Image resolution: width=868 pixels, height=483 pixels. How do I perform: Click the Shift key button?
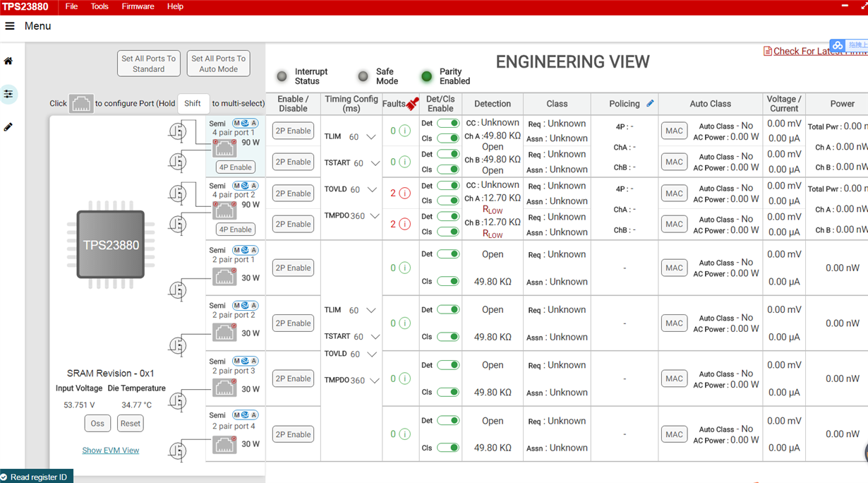(x=193, y=103)
